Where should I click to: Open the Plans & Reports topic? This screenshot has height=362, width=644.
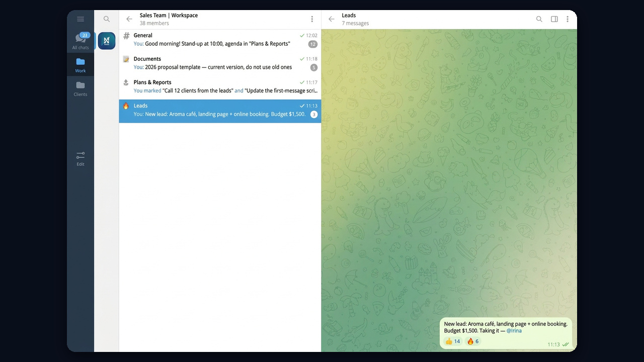click(220, 86)
